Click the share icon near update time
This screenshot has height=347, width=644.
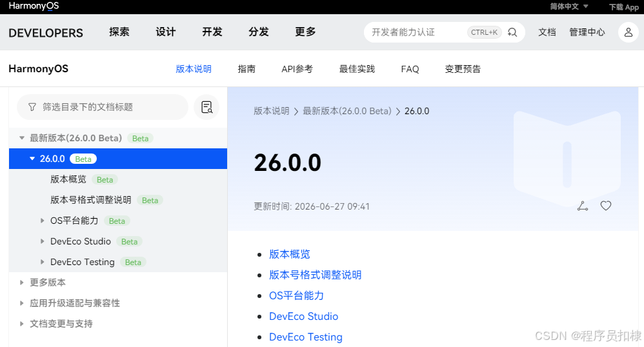pyautogui.click(x=583, y=206)
